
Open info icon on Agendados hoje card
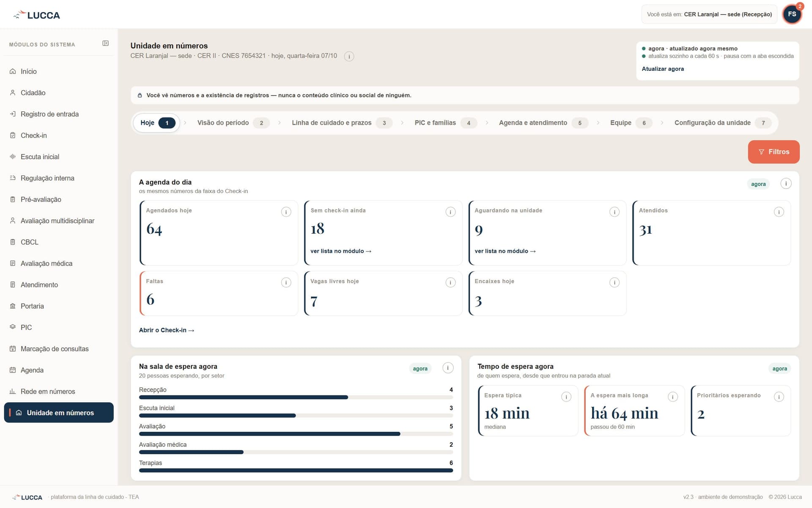(x=286, y=212)
